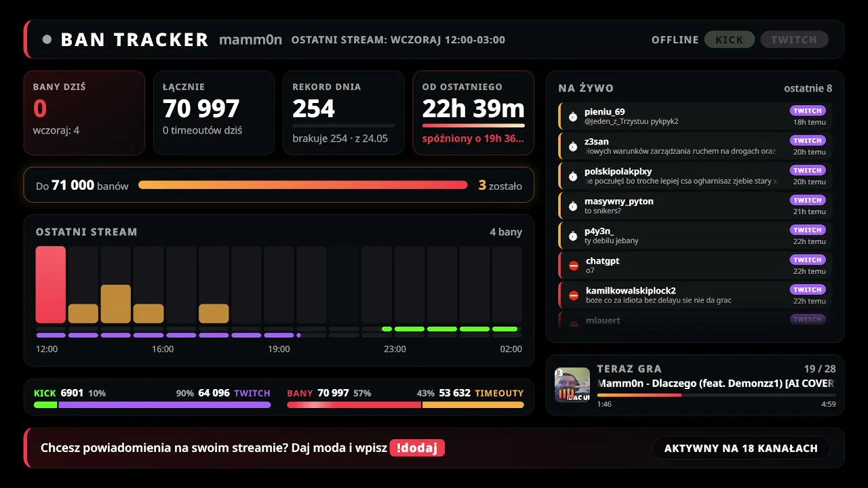The width and height of the screenshot is (868, 488).
Task: Click the TWITCH badge on z3san row
Action: click(808, 140)
